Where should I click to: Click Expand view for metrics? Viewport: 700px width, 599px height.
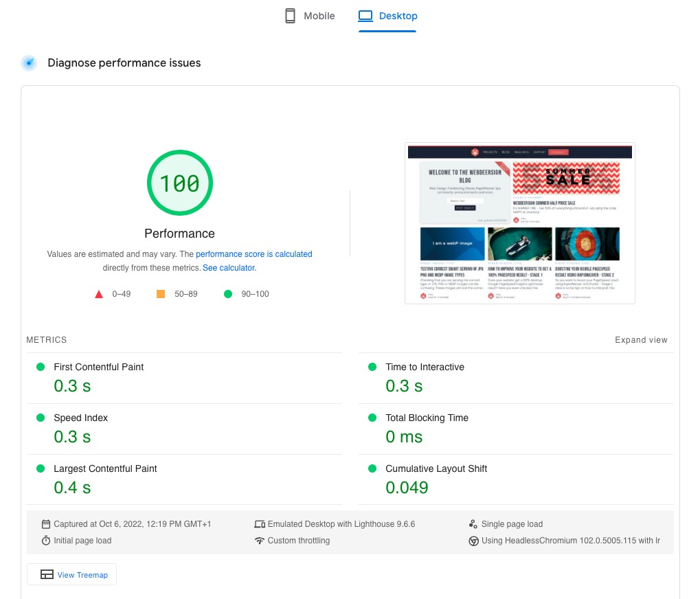click(641, 340)
